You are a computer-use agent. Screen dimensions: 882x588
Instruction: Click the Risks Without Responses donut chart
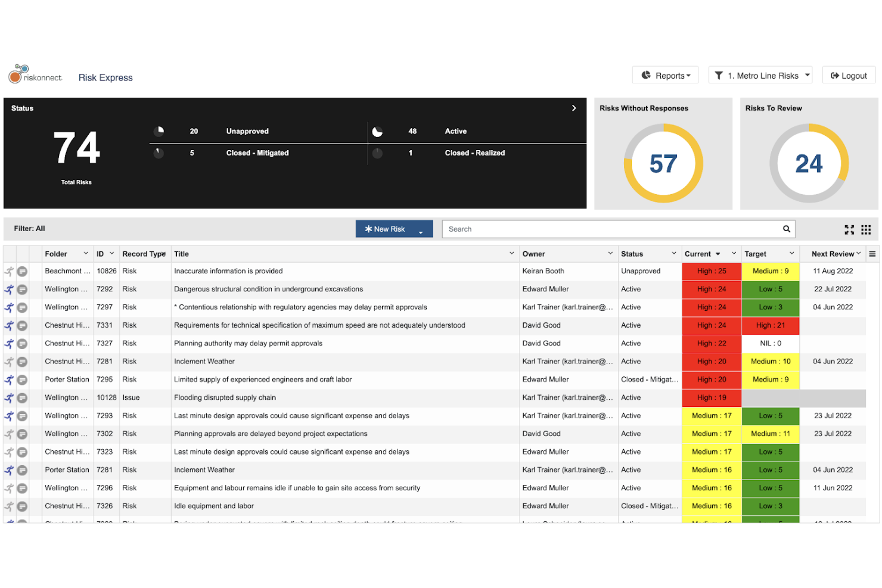pos(663,162)
